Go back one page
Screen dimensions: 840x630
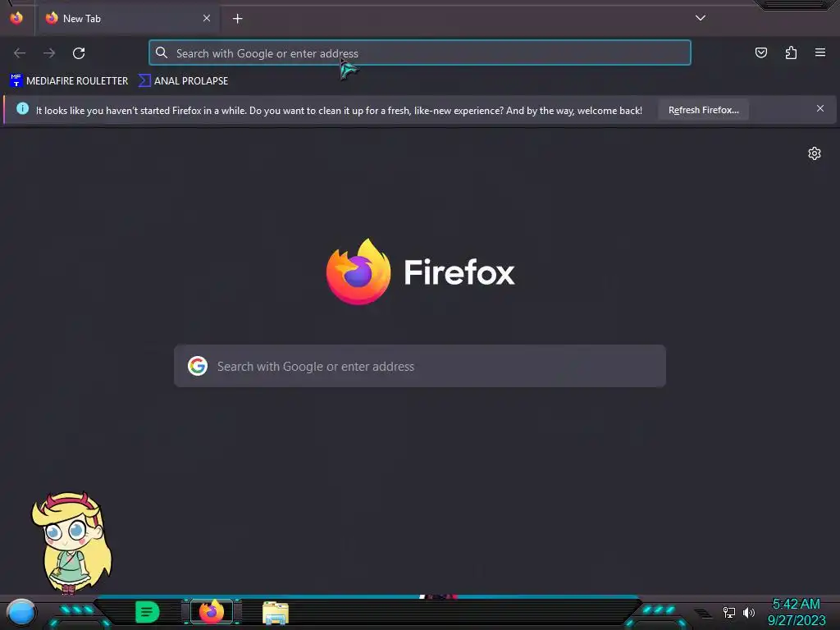pyautogui.click(x=20, y=53)
